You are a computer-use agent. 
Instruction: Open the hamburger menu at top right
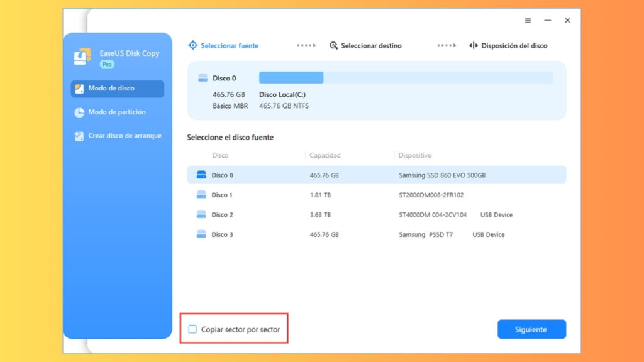(527, 20)
